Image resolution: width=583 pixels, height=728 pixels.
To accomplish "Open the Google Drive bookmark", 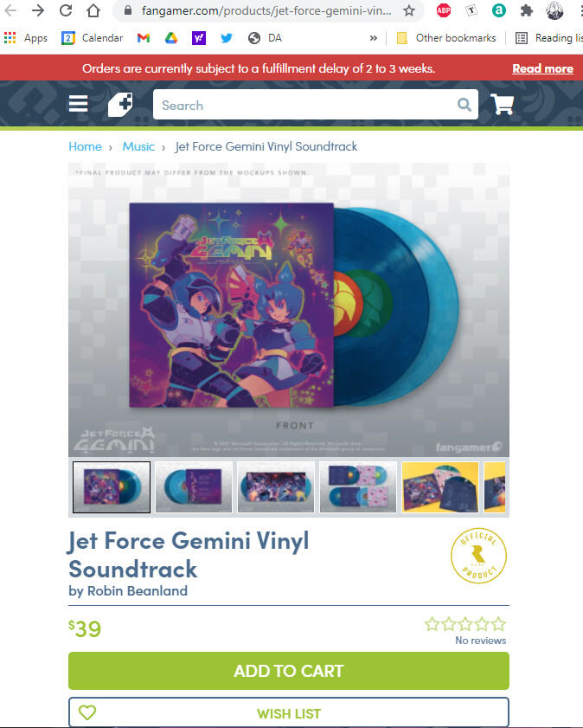I will click(x=171, y=38).
